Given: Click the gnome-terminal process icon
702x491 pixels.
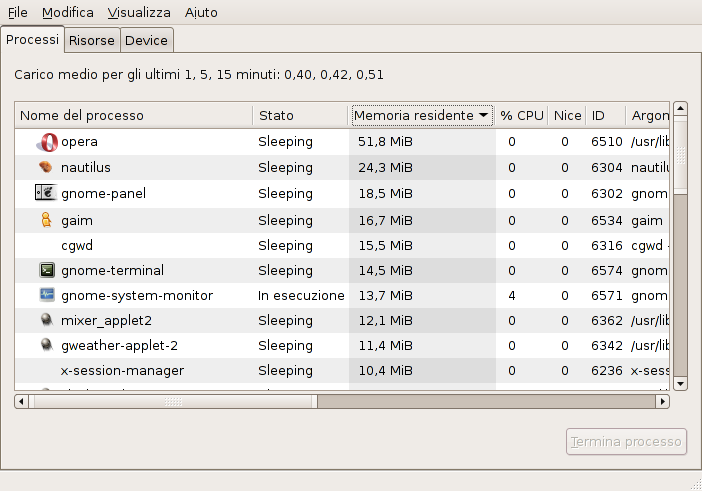Looking at the screenshot, I should [x=47, y=270].
